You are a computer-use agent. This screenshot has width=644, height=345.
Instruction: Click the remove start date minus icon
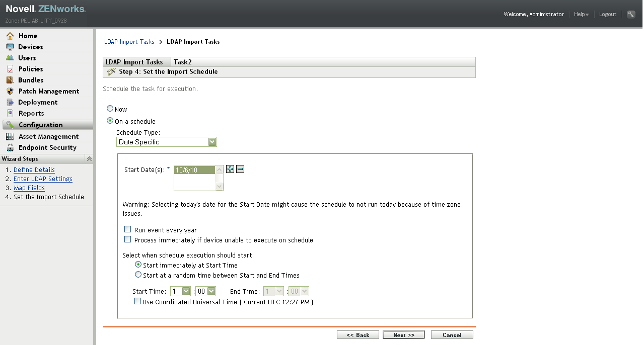coord(240,169)
